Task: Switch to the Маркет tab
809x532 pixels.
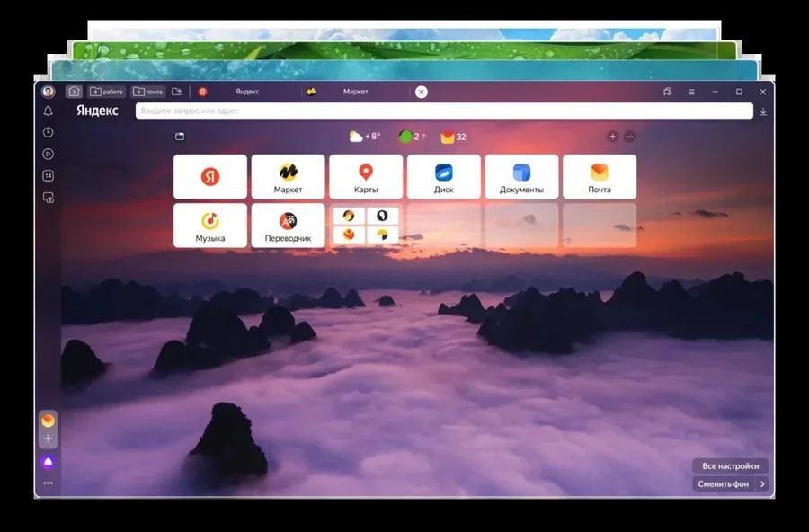Action: coord(355,92)
